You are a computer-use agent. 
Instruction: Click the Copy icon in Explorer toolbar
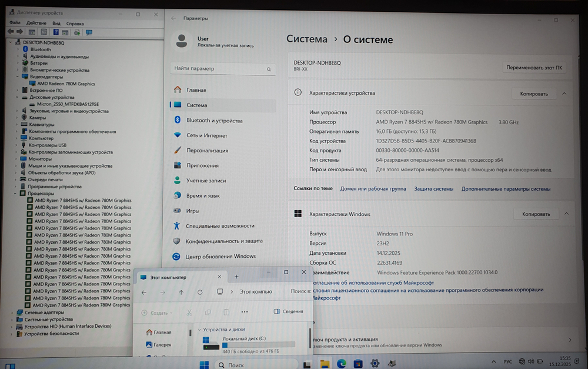(x=208, y=313)
